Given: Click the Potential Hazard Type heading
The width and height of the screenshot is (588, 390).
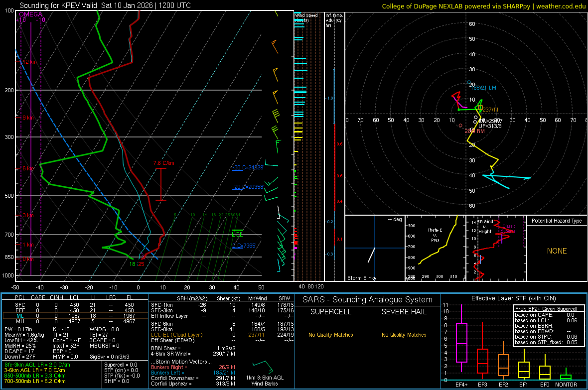Looking at the screenshot, I should (557, 221).
